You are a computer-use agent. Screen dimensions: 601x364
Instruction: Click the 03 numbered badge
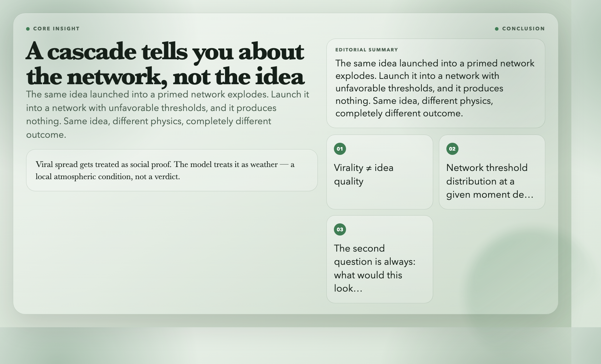coord(340,229)
